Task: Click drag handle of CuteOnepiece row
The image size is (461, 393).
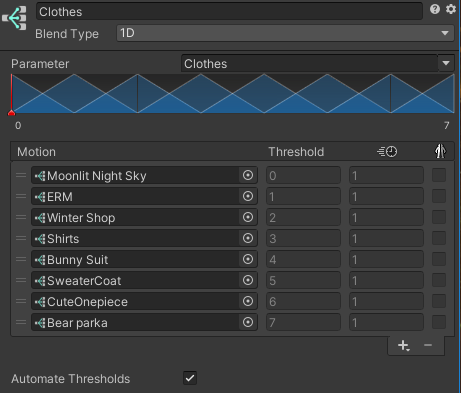Action: point(21,301)
